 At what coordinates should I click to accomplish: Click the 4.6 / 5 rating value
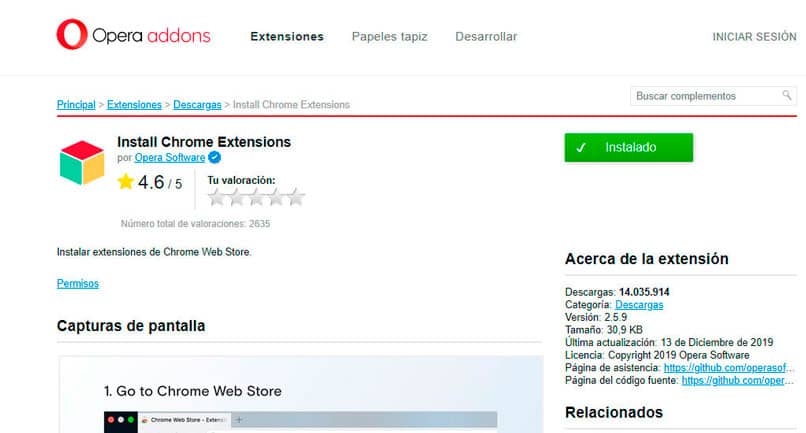160,183
